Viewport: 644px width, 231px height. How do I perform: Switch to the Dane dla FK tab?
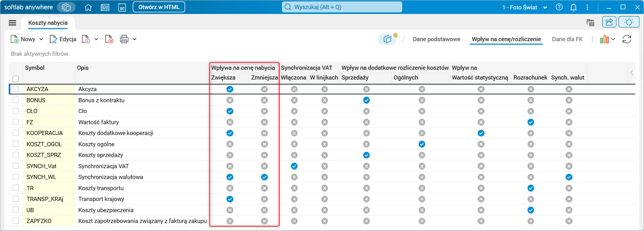coord(567,39)
